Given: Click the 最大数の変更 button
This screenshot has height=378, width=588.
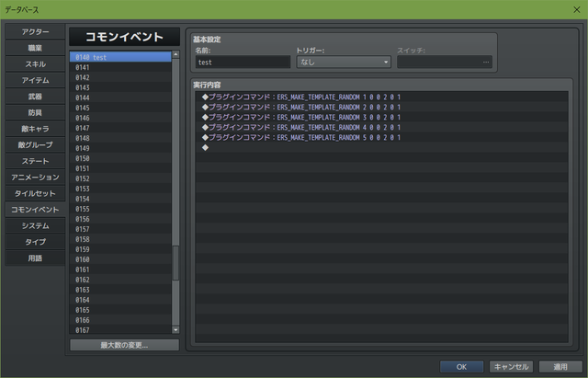Looking at the screenshot, I should coord(124,345).
